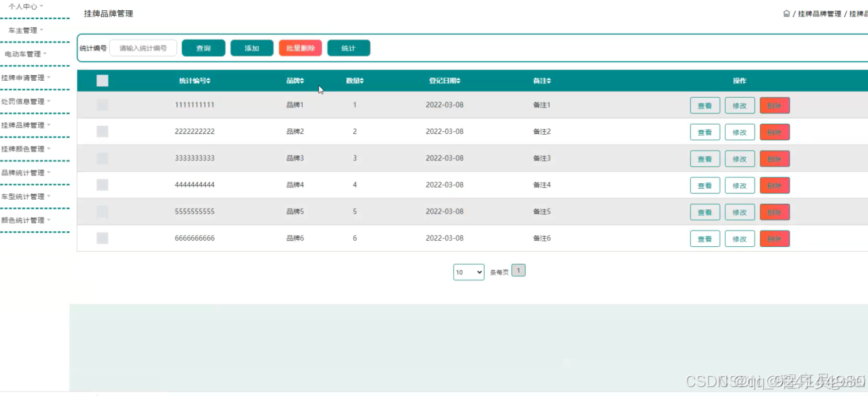Click the 添加 add button
868x396 pixels.
click(252, 48)
